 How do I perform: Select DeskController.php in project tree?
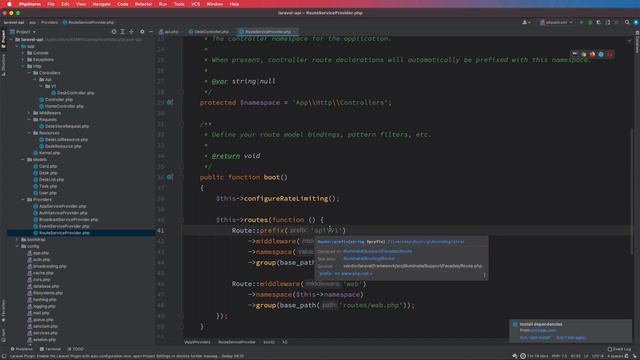pyautogui.click(x=73, y=93)
